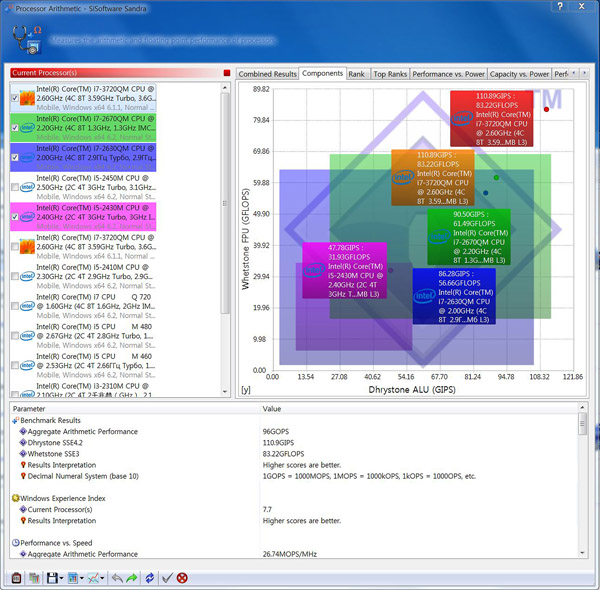The image size is (600, 590).
Task: Click the red i7-3720QM chart label box
Action: point(491,119)
